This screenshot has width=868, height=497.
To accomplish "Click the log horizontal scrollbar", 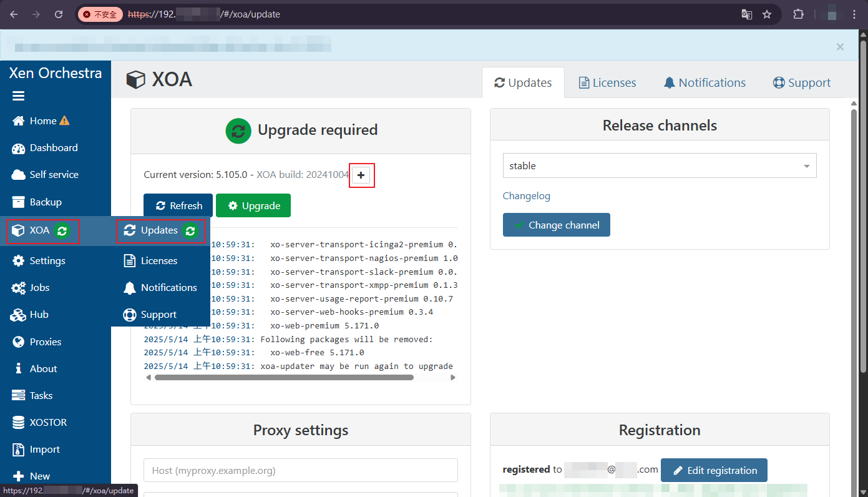I will [284, 378].
